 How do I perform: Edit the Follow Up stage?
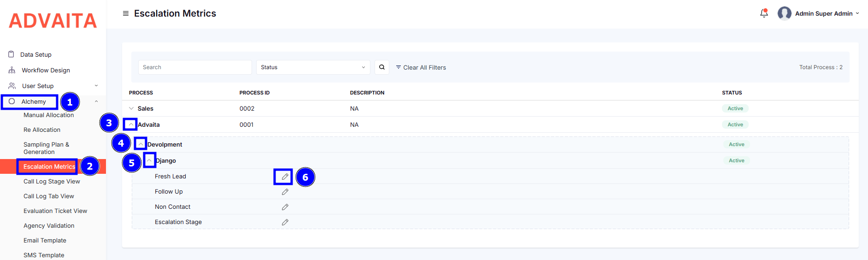coord(285,192)
